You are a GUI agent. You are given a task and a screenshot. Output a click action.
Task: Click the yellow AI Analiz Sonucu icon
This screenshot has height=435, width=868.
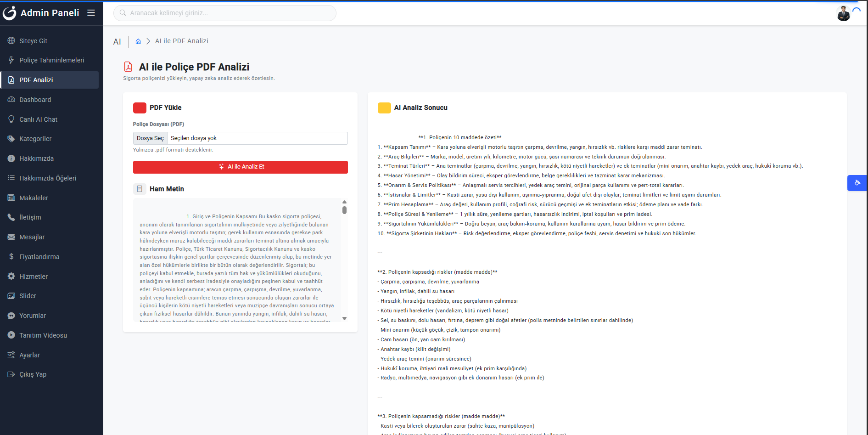[384, 108]
